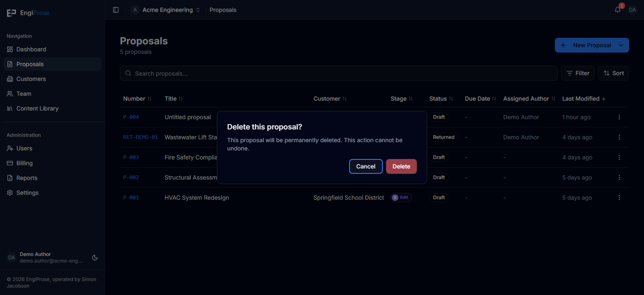This screenshot has height=295, width=644.
Task: Click sort arrows beside Number column
Action: click(x=149, y=99)
